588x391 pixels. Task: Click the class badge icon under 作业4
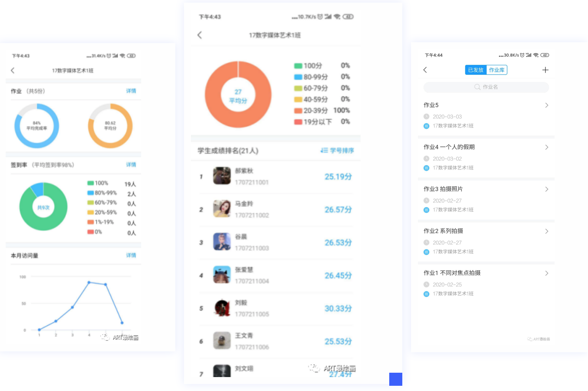pos(426,168)
